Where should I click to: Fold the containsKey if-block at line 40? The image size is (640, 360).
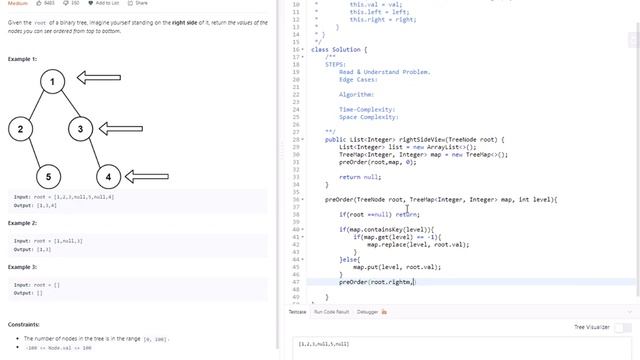click(x=302, y=229)
